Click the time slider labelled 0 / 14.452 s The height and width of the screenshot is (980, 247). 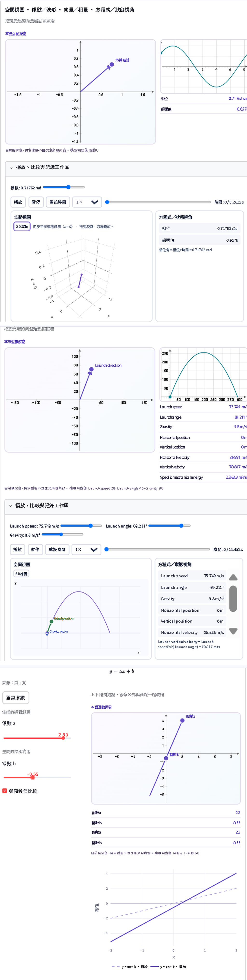(x=157, y=549)
